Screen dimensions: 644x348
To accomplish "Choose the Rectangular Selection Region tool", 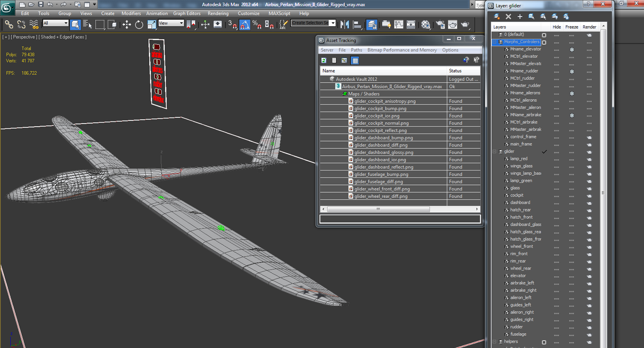I will pyautogui.click(x=100, y=24).
